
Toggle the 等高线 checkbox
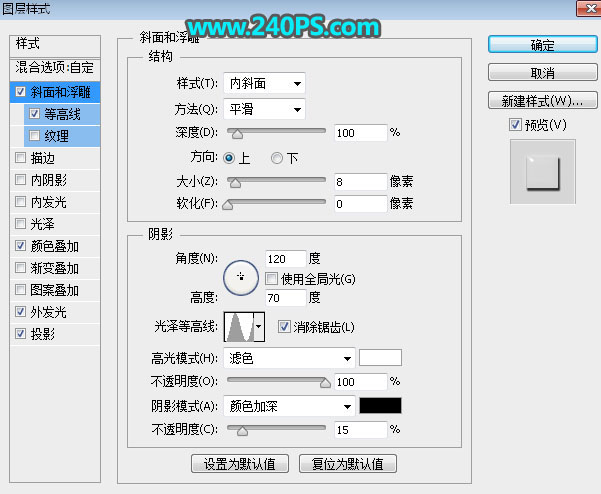click(34, 114)
